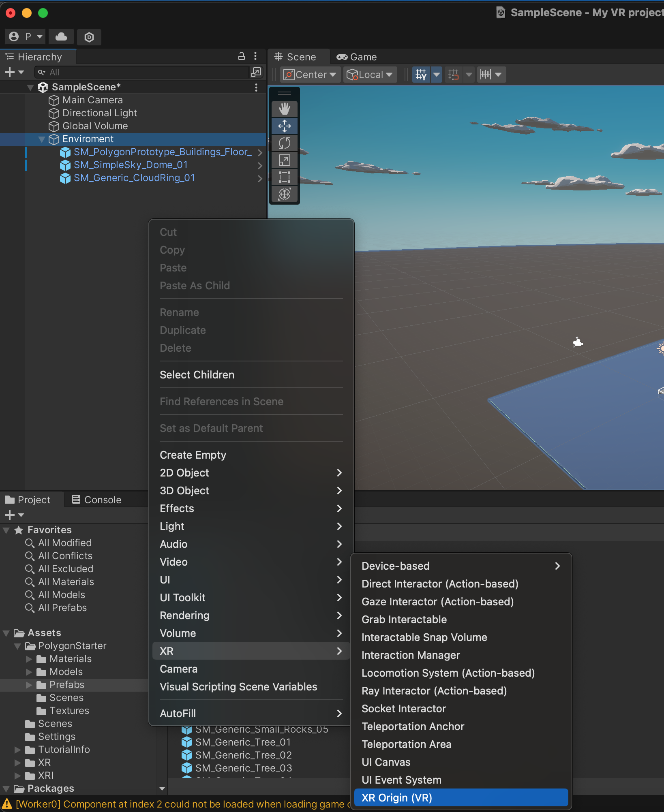The height and width of the screenshot is (812, 664).
Task: Collapse the Enviroment object
Action: click(41, 139)
